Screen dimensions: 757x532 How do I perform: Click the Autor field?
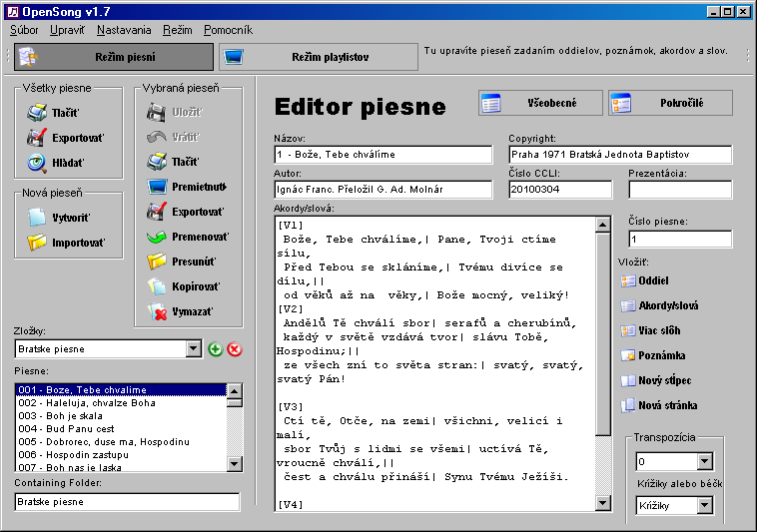click(x=383, y=190)
